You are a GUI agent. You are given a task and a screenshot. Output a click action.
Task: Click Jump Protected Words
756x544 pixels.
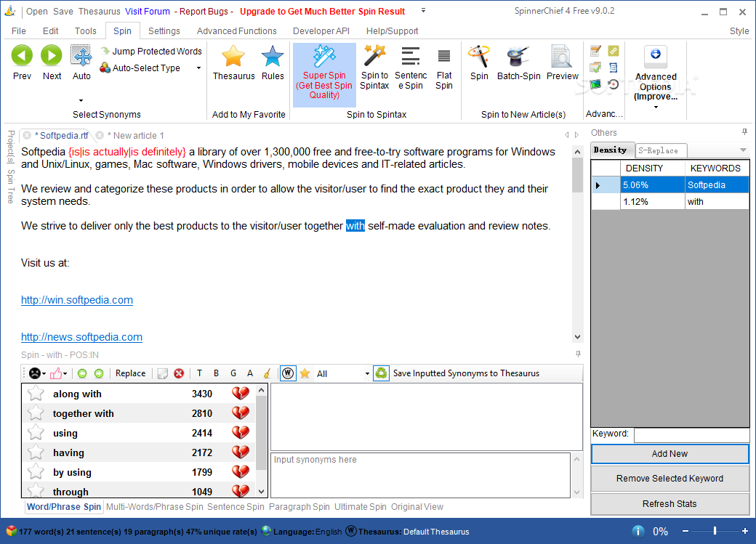[151, 51]
